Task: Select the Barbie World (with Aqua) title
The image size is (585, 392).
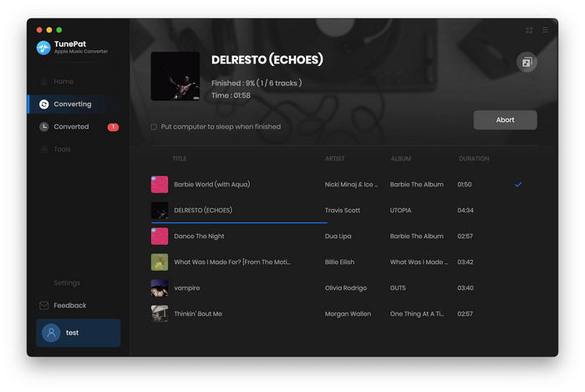Action: [212, 185]
